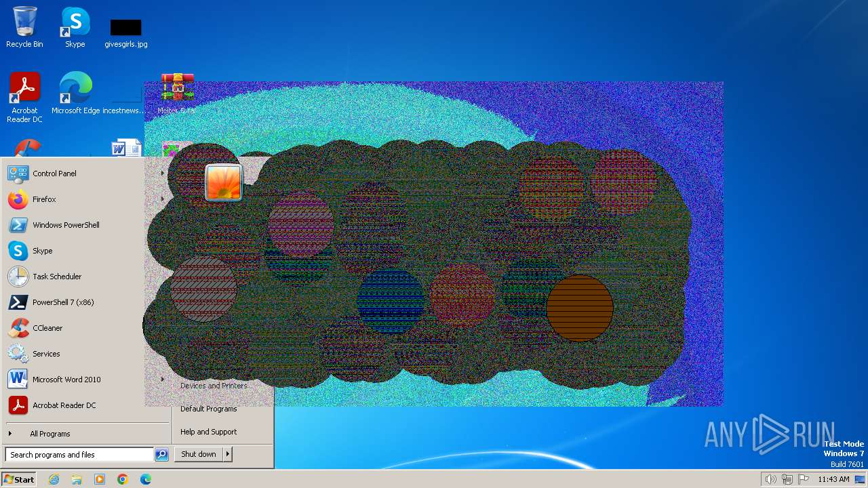This screenshot has height=488, width=868.
Task: Click the Shut down button
Action: point(199,454)
